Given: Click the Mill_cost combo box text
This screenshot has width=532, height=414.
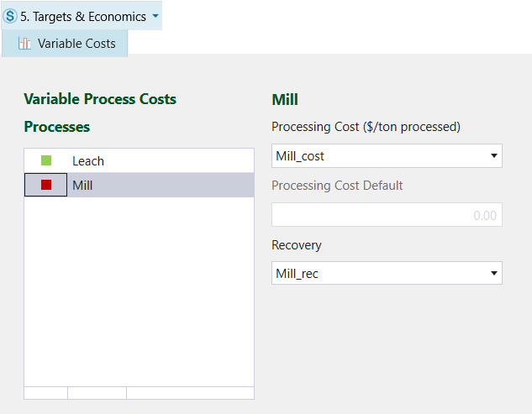Looking at the screenshot, I should pos(300,156).
